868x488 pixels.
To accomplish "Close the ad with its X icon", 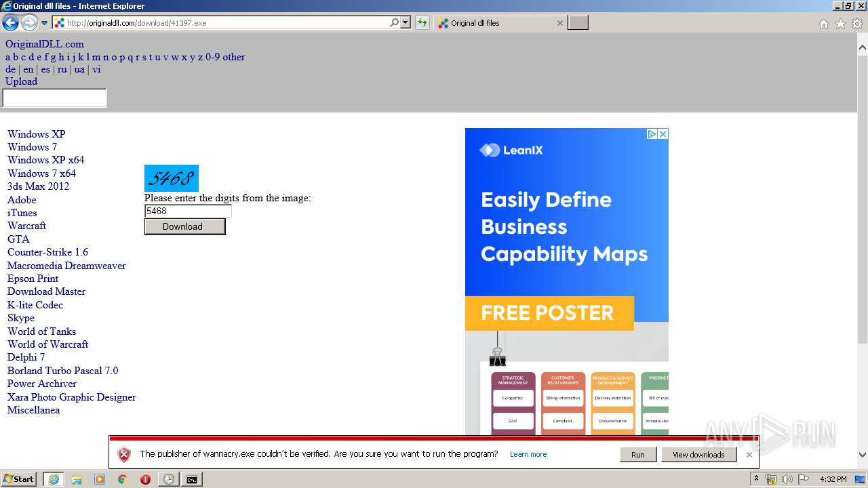I will coord(663,134).
